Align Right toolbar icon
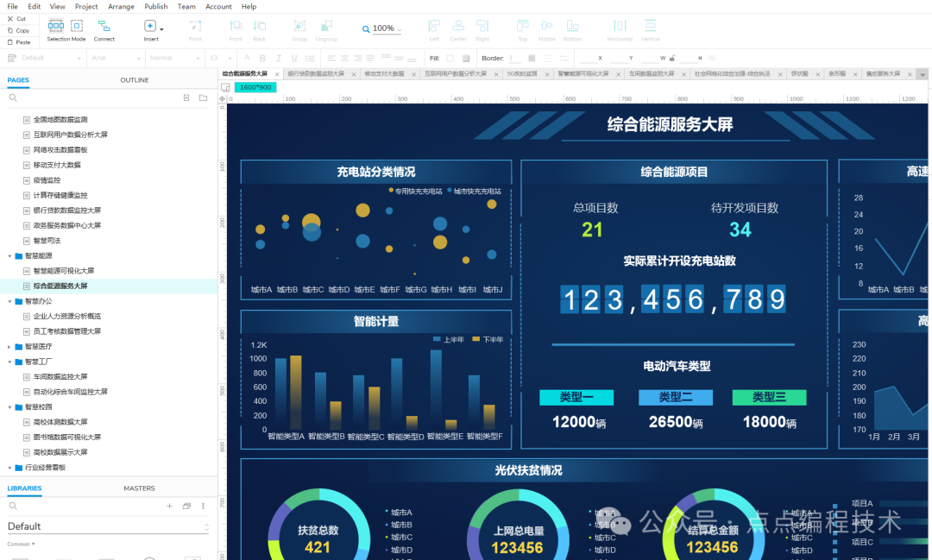932x560 pixels. tap(482, 26)
